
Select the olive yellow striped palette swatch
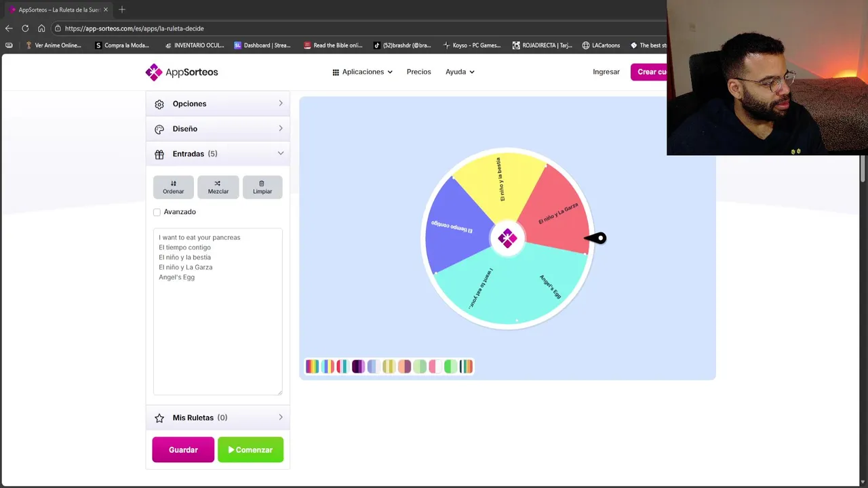click(x=389, y=367)
